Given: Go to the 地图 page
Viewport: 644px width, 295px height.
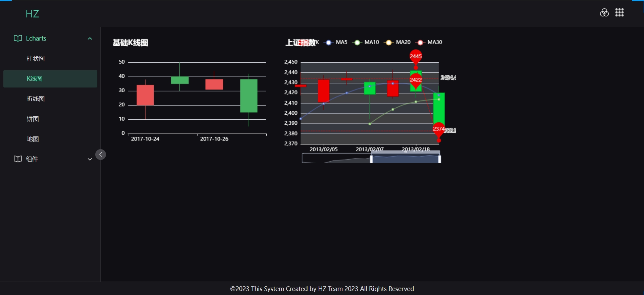Looking at the screenshot, I should pos(33,139).
